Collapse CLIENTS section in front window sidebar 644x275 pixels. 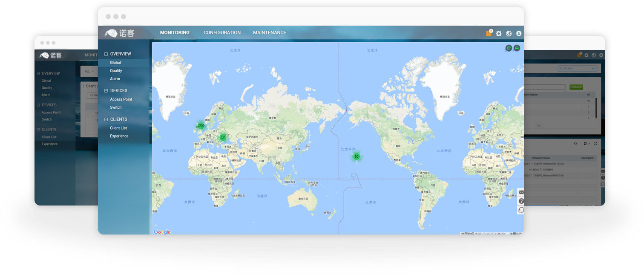[x=106, y=119]
